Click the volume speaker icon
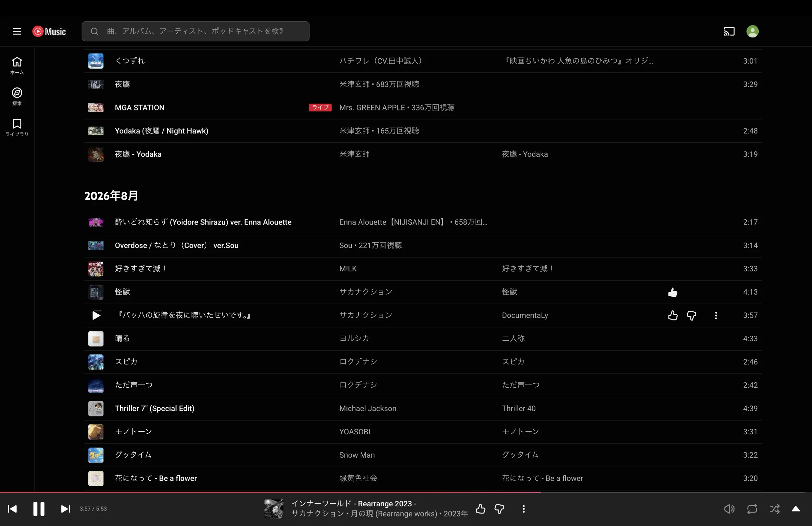 tap(729, 509)
